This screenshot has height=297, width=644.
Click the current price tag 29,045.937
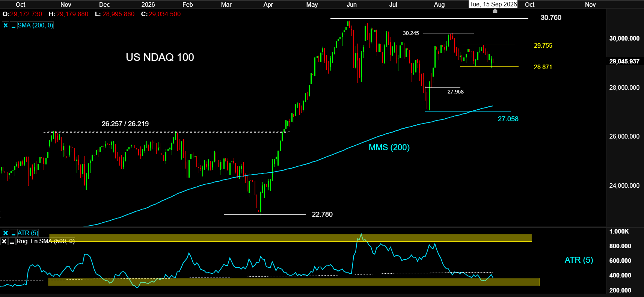tap(624, 61)
